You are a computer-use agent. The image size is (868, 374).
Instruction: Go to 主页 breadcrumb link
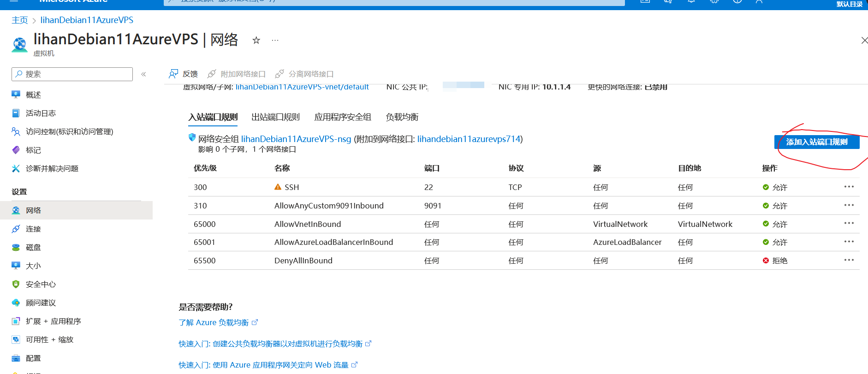coord(20,20)
